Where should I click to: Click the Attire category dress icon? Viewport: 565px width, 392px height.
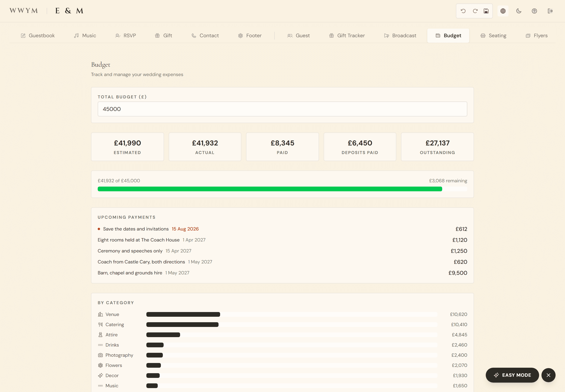100,335
